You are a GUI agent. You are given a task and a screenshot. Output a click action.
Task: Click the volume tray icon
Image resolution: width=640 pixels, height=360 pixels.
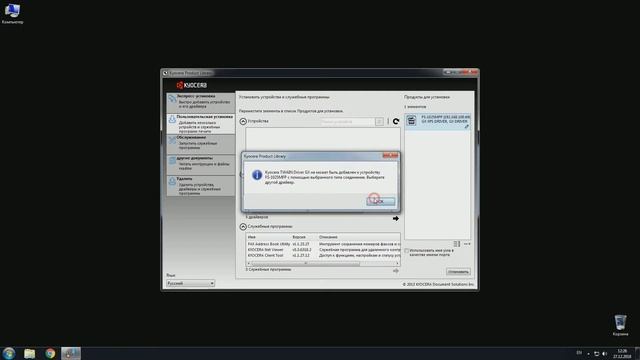[x=604, y=354]
